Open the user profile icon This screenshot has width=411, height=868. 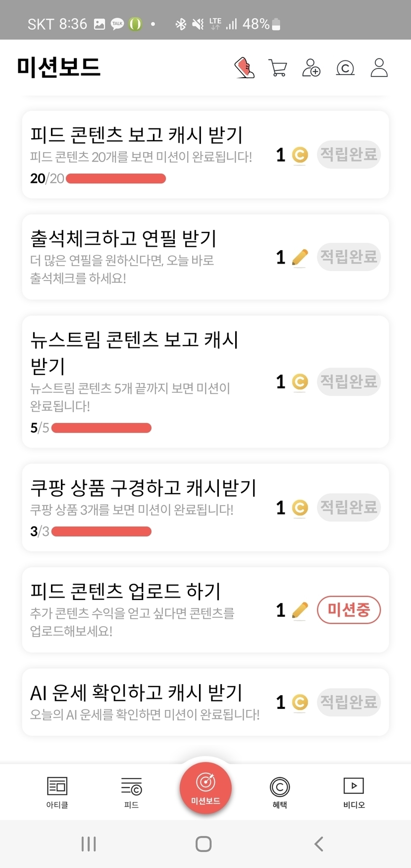coord(379,68)
